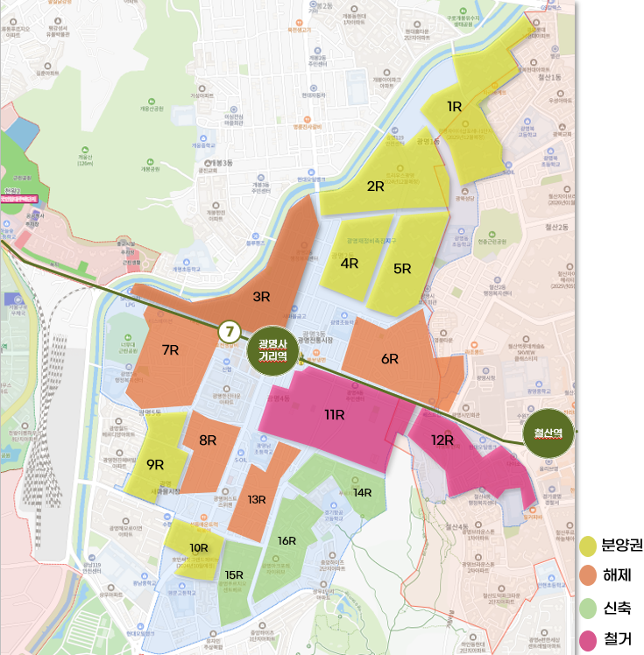Click the orange 해제 legend circle
The width and height of the screenshot is (644, 655).
pyautogui.click(x=588, y=575)
